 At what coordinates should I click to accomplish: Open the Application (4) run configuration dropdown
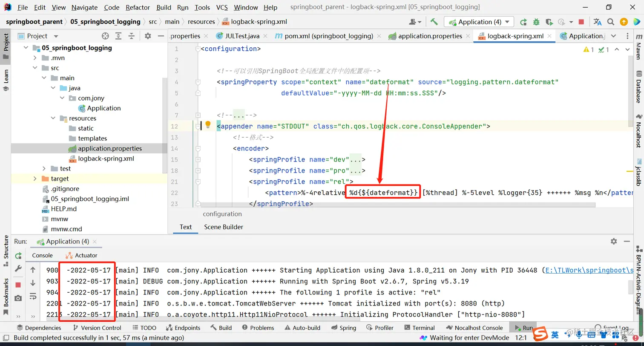479,22
